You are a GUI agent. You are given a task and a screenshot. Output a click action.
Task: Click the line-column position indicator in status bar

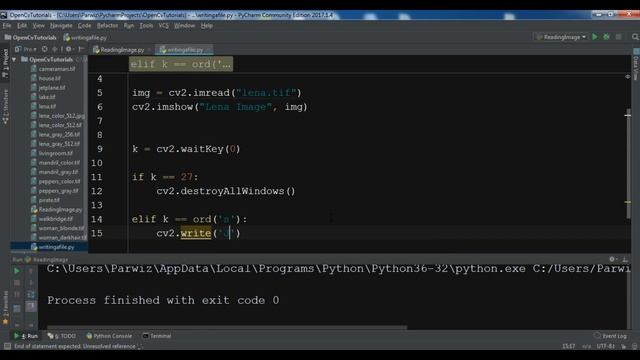569,346
